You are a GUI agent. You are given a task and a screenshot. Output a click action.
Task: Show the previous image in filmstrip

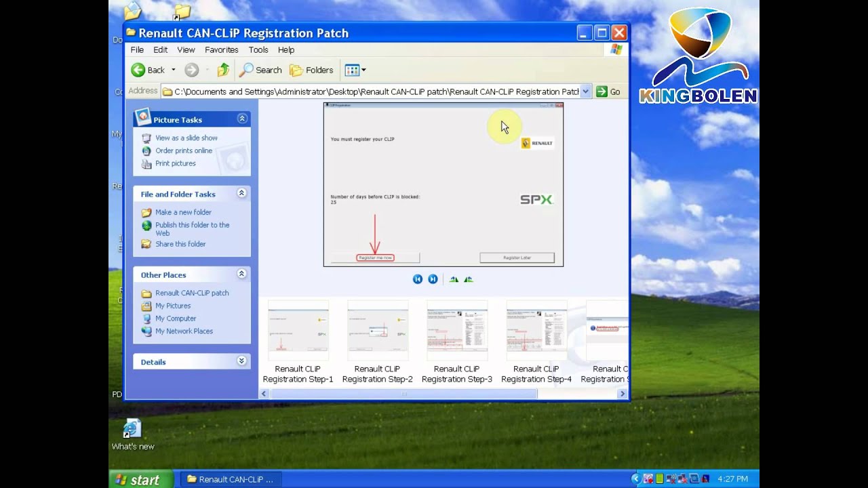click(x=418, y=279)
